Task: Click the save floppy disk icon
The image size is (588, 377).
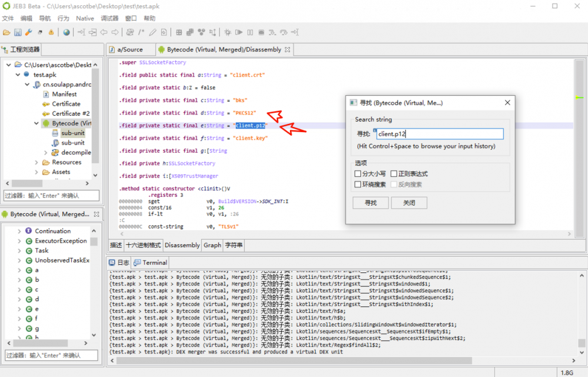Action: (18, 32)
